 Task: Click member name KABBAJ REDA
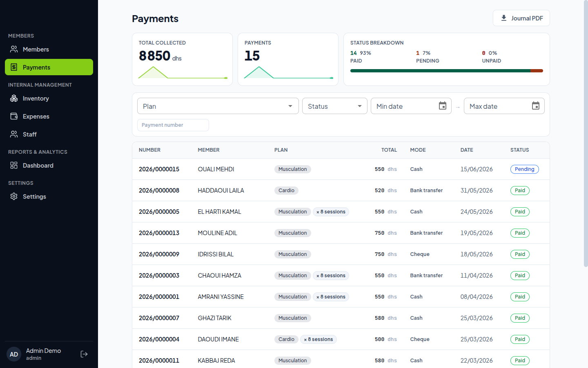point(216,361)
